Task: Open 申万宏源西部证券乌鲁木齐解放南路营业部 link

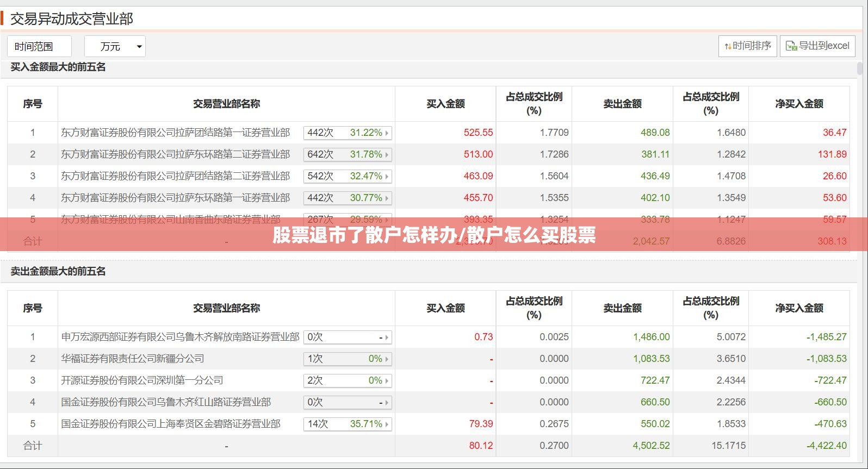Action: [180, 337]
